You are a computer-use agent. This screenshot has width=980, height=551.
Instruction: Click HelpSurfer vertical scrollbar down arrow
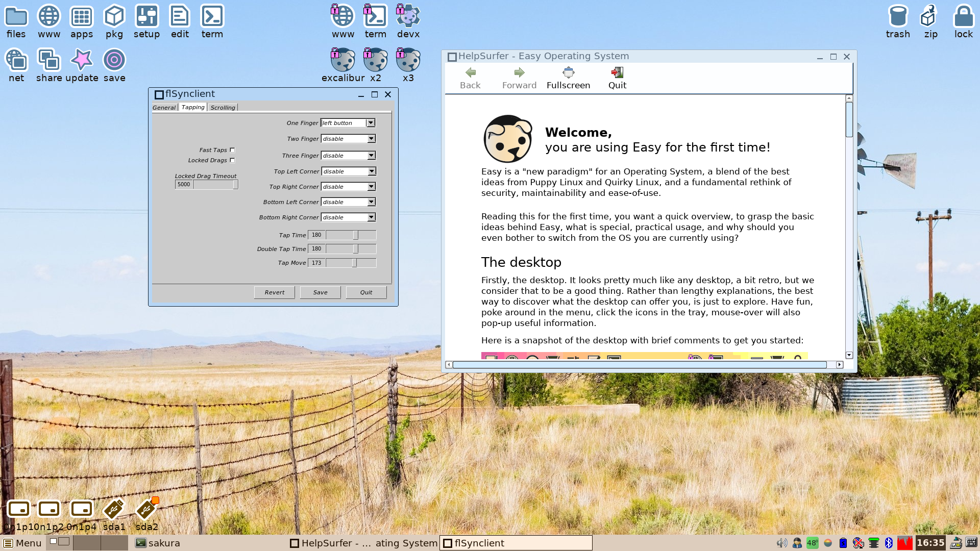click(x=849, y=355)
